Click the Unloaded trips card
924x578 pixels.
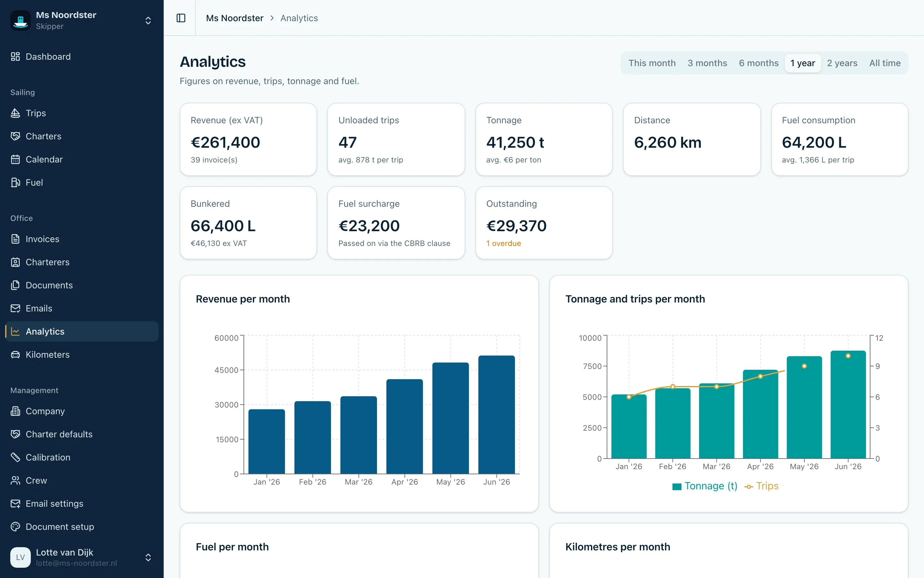coord(396,140)
